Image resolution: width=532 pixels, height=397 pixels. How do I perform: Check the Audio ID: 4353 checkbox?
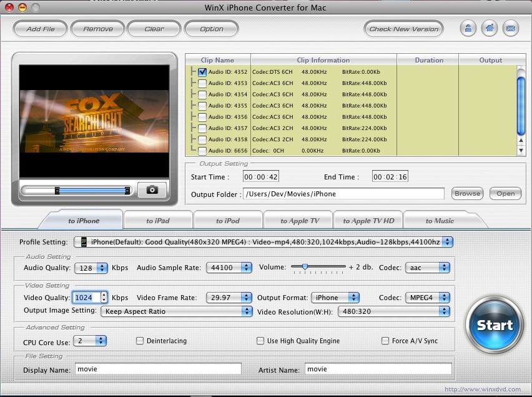click(202, 83)
